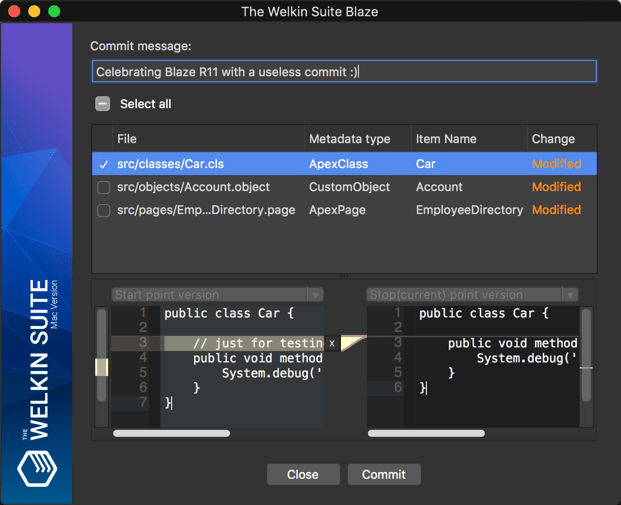Click the Commit button
Viewport: 621px width, 505px height.
tap(384, 475)
